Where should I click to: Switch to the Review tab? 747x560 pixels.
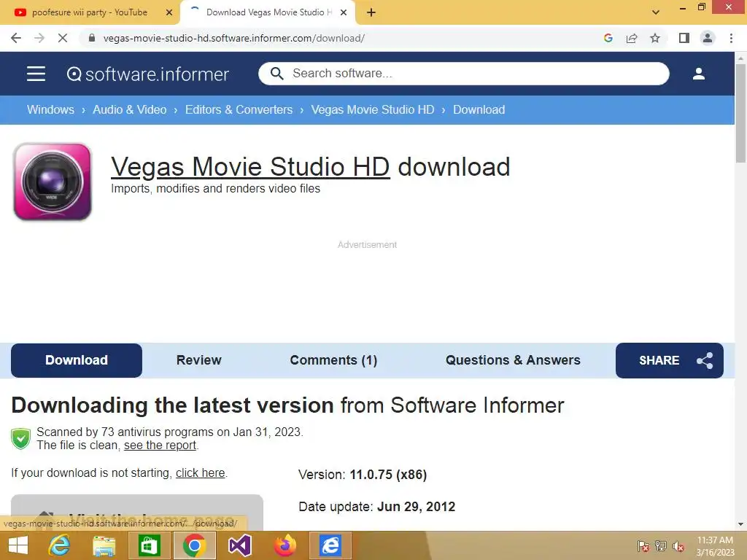(x=198, y=360)
